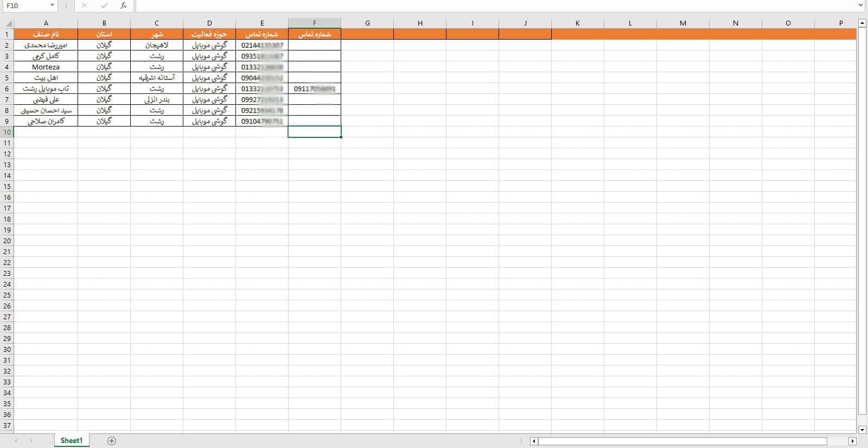Image resolution: width=868 pixels, height=448 pixels.
Task: Click horizontal scrollbar left arrow
Action: [x=534, y=441]
